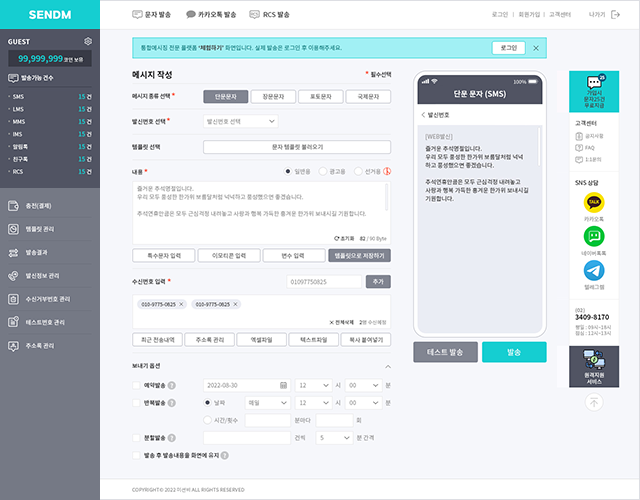Click the 나가기 exit icon
Screen dimensions: 640x500
[x=615, y=15]
